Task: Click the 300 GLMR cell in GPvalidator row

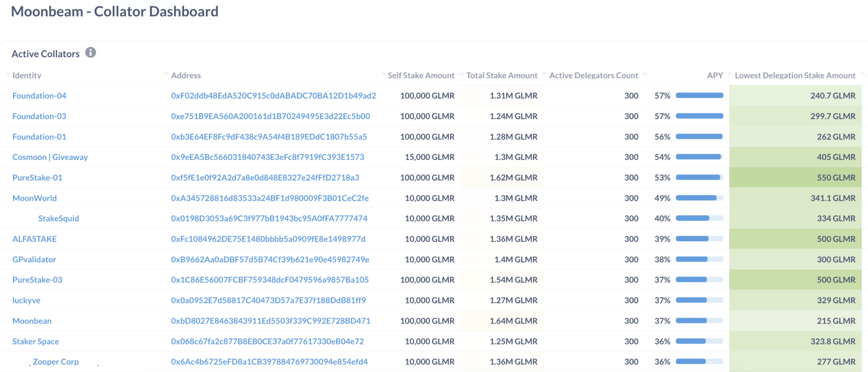Action: click(795, 259)
